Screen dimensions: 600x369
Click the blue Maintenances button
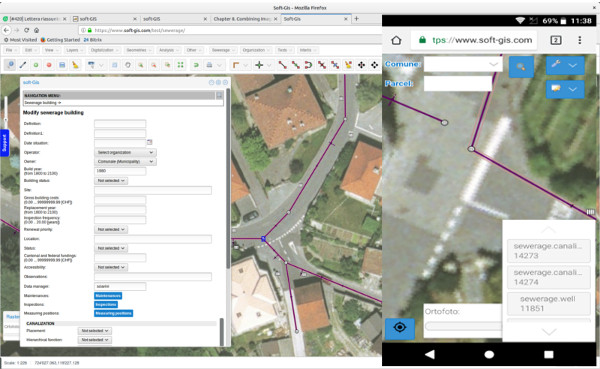tap(108, 296)
